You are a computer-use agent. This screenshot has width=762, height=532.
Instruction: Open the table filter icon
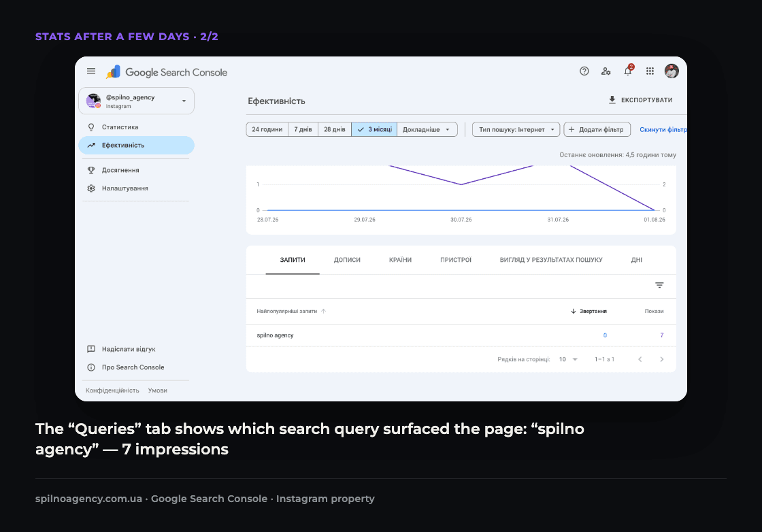point(659,285)
